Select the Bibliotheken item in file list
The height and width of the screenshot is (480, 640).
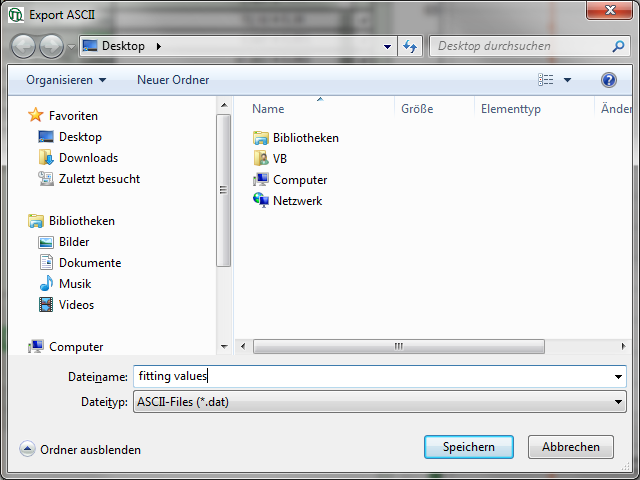[305, 138]
